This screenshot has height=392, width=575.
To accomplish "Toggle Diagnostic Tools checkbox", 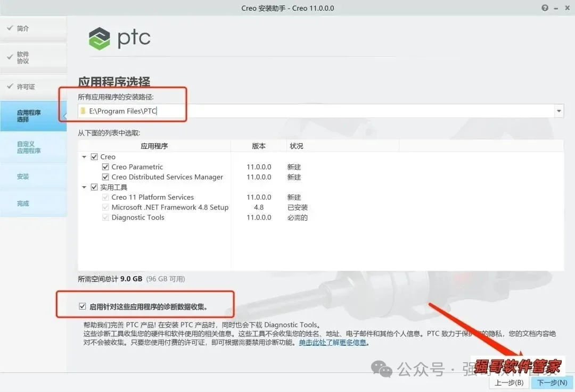I will 105,217.
